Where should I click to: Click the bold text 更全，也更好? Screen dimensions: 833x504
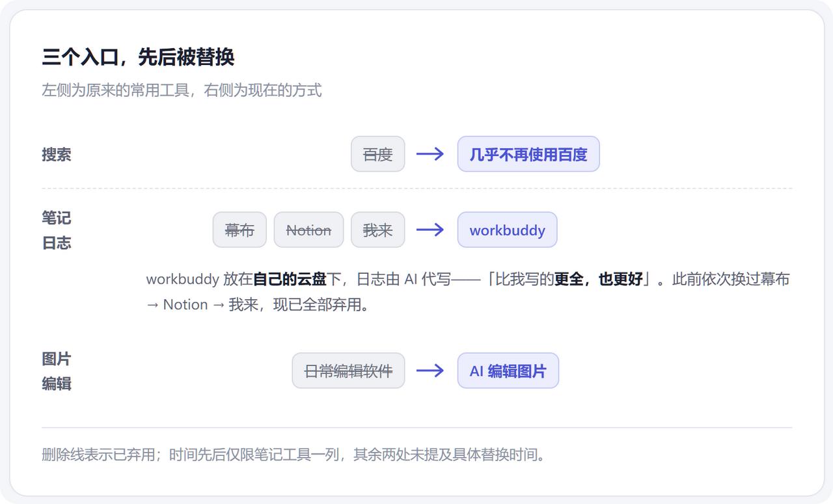pyautogui.click(x=599, y=280)
